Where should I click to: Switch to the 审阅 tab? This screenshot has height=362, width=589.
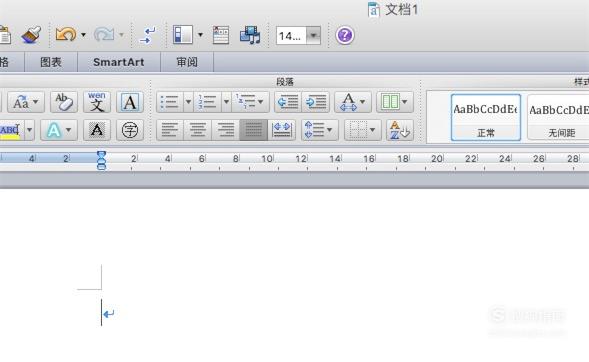[x=187, y=62]
